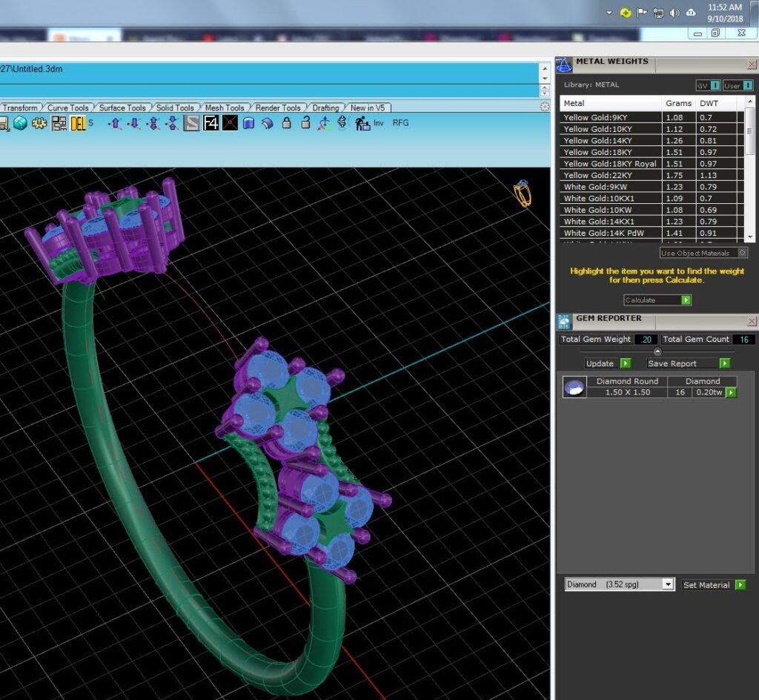The width and height of the screenshot is (759, 700).
Task: Sort by the Metal column header
Action: click(x=611, y=103)
